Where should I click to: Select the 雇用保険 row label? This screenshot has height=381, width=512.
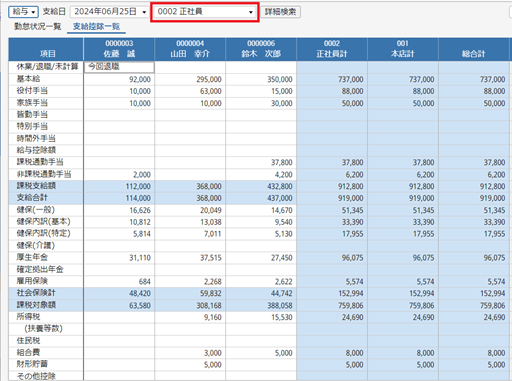click(x=32, y=281)
